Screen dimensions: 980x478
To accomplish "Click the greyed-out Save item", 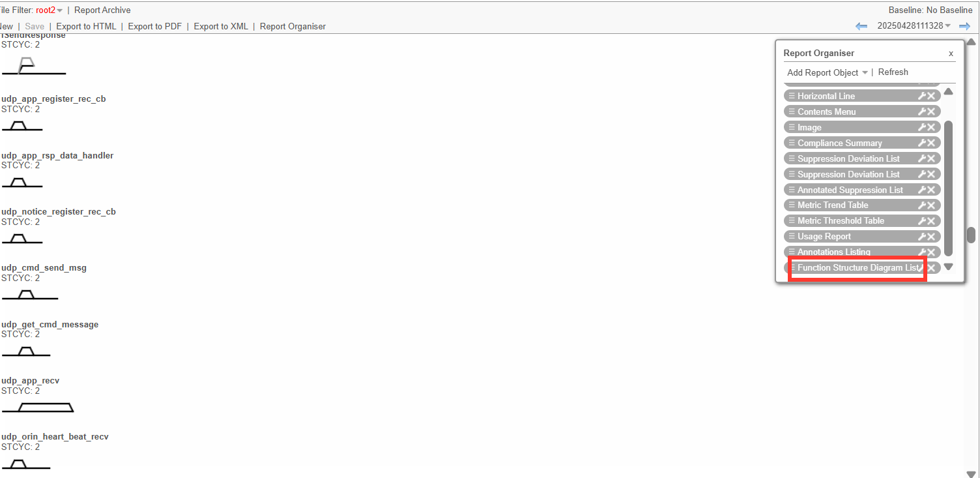I will [35, 27].
